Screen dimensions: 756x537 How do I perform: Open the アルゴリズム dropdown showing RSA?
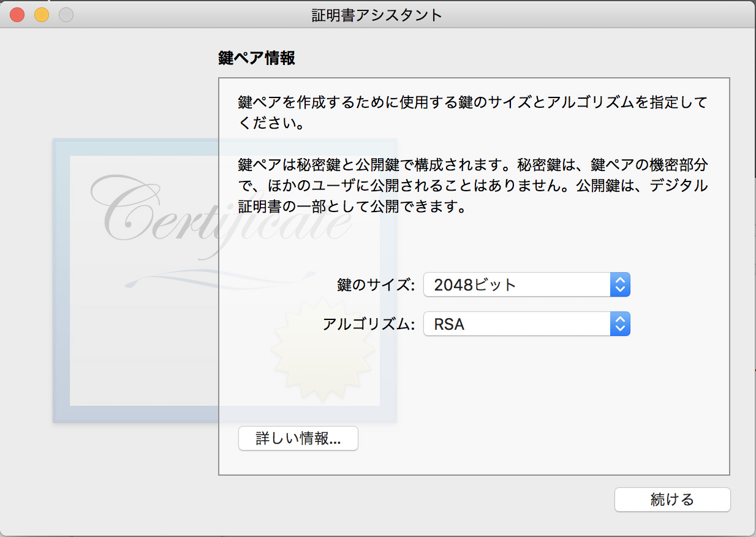[x=518, y=324]
